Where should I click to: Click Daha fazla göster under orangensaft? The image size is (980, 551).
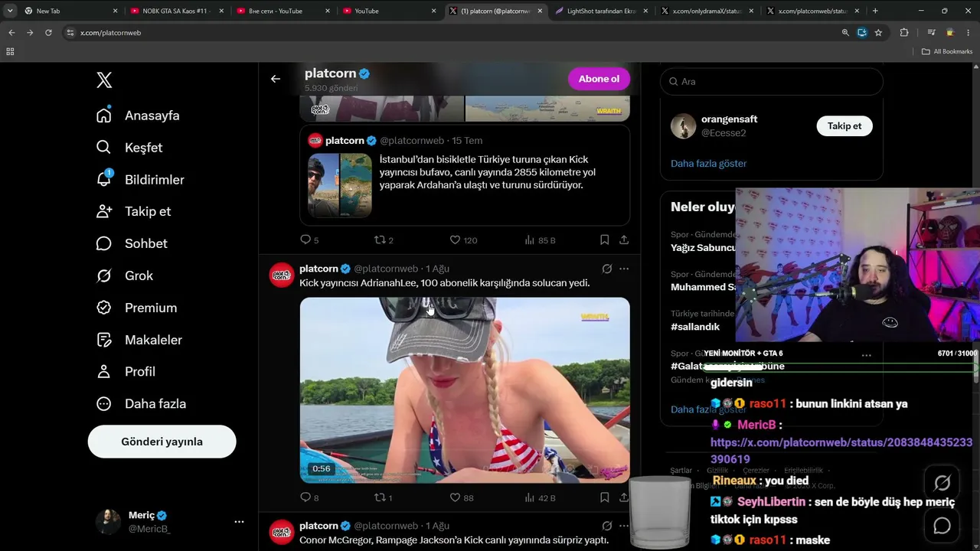[708, 164]
